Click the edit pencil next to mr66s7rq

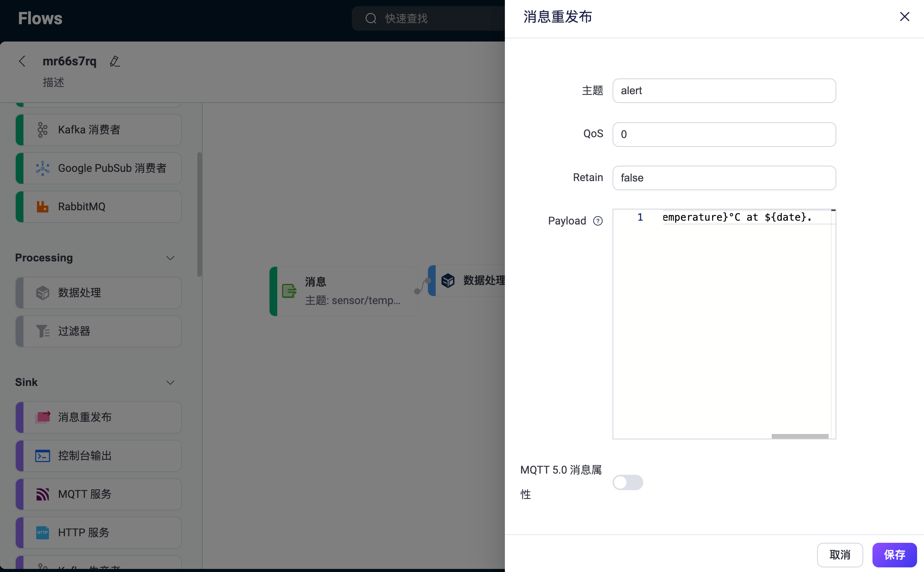(115, 61)
